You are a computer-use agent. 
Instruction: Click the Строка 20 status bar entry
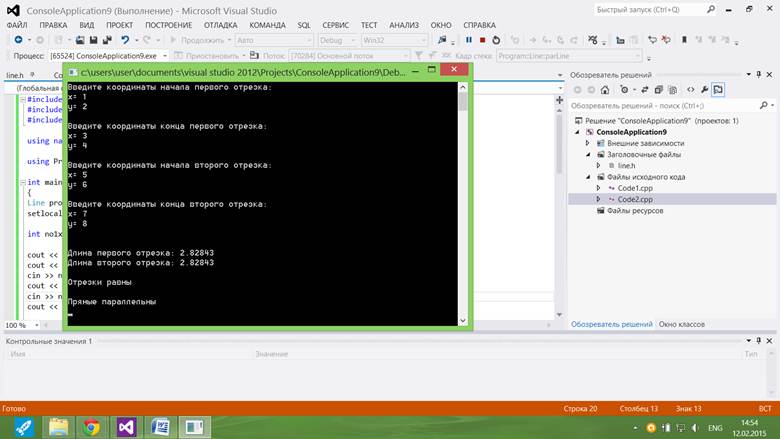(580, 409)
